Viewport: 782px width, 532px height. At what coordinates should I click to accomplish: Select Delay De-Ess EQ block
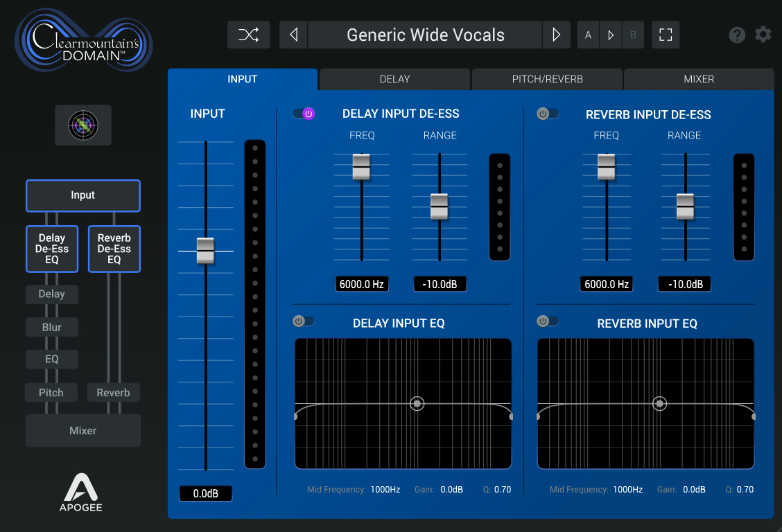pos(52,249)
